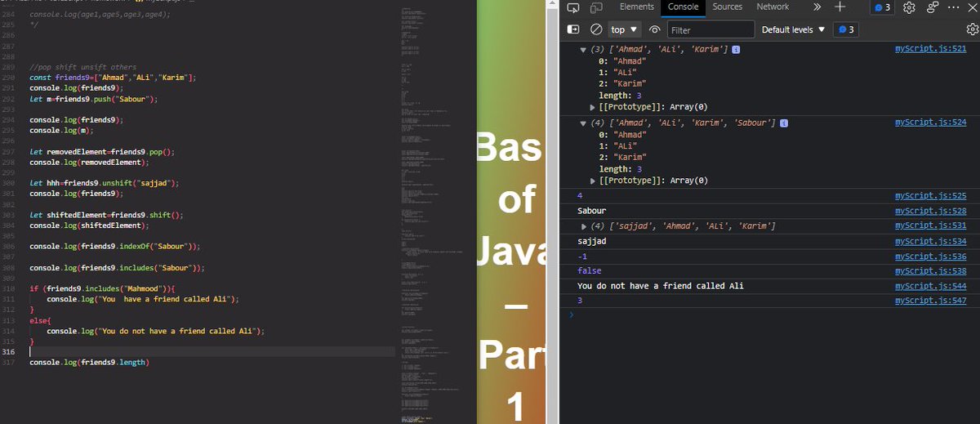Toggle the console sidebar icon
The image size is (980, 424).
click(573, 29)
